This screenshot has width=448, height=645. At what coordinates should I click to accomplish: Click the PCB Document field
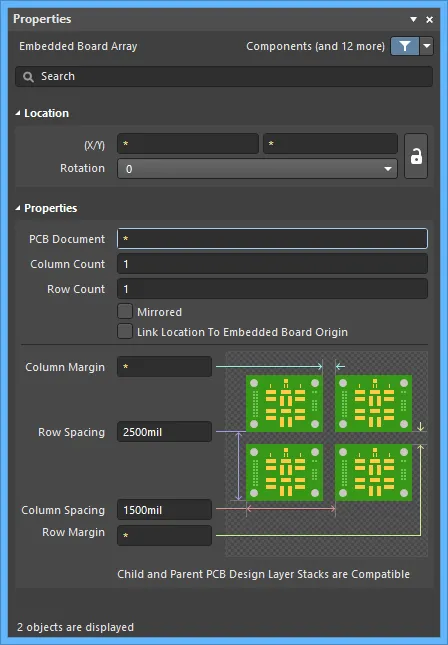pos(272,239)
